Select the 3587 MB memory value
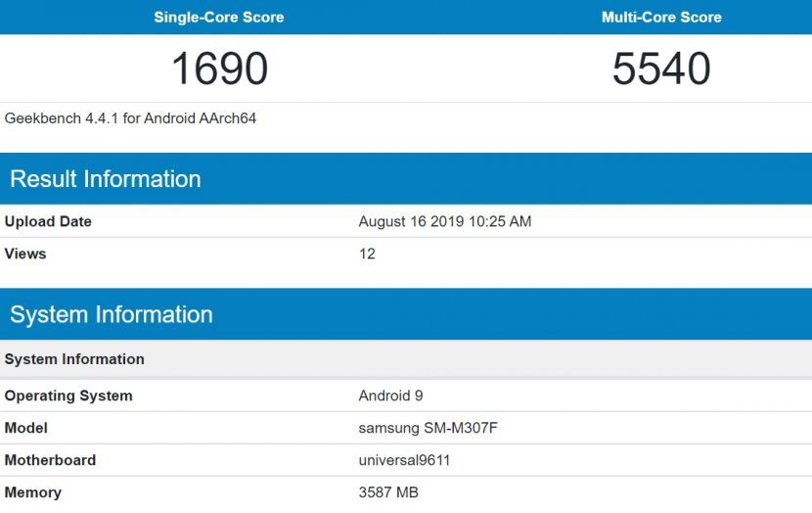 tap(388, 492)
